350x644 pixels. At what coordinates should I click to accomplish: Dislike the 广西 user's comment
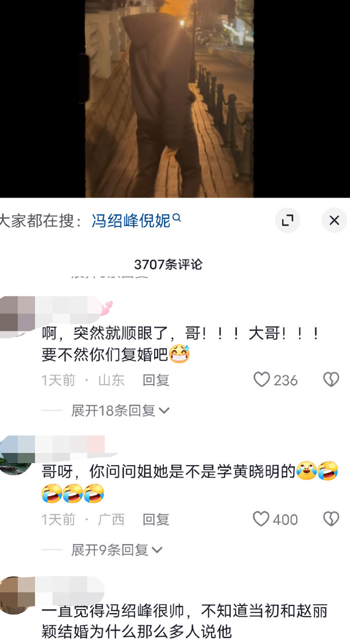(x=331, y=519)
